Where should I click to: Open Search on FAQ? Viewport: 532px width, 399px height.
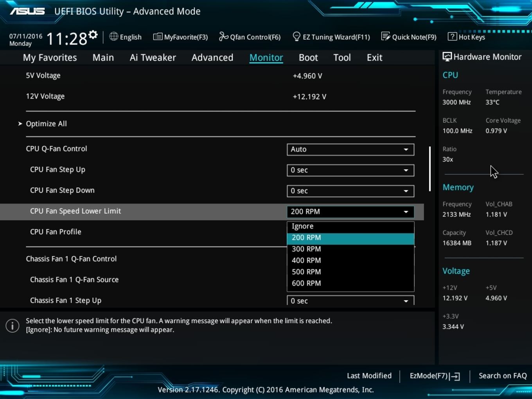503,376
